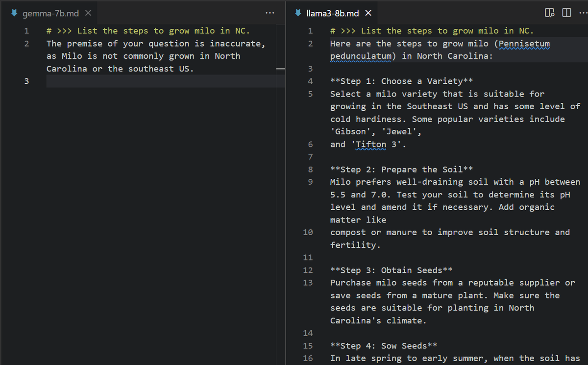Viewport: 588px width, 365px height.
Task: Select line number 16 in llama3-8b.md gutter
Action: (x=308, y=359)
